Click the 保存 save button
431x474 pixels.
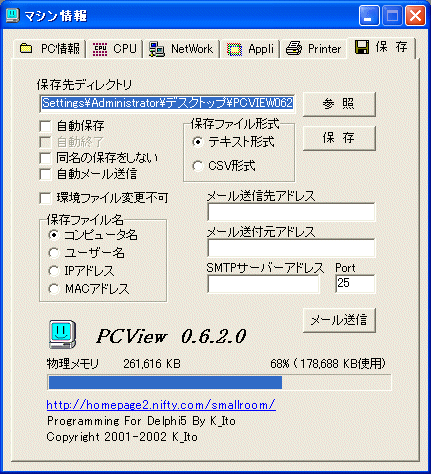point(339,138)
